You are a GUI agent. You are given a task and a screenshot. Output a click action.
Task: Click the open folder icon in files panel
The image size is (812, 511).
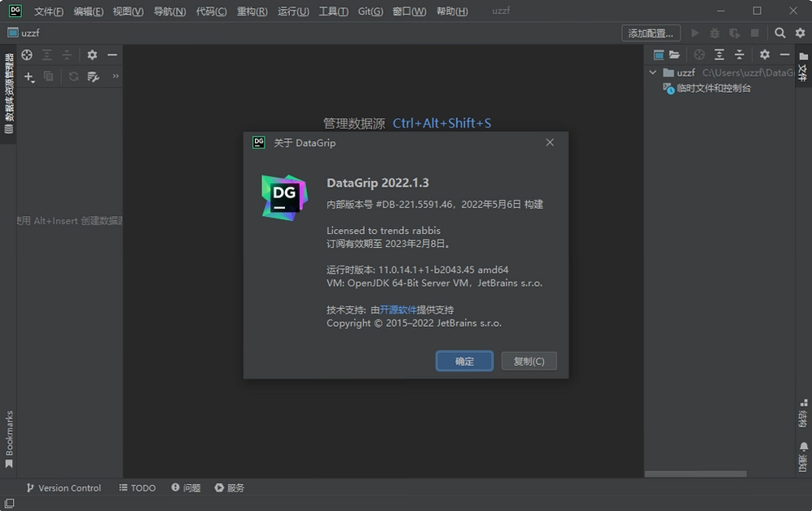coord(674,55)
